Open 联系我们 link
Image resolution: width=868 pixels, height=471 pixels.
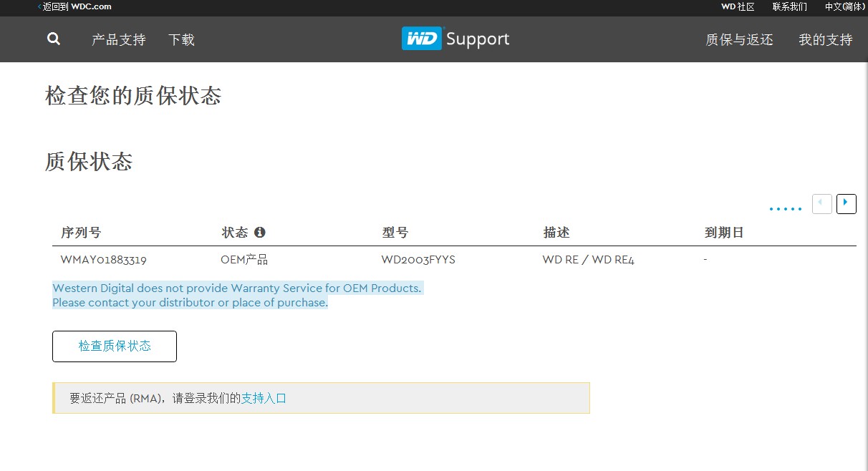(789, 6)
